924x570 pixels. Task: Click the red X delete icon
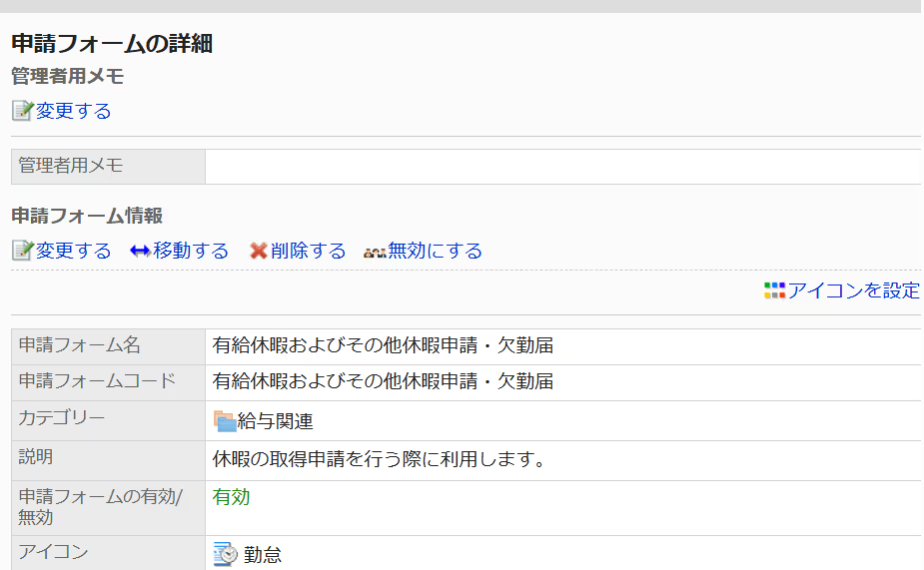coord(258,252)
